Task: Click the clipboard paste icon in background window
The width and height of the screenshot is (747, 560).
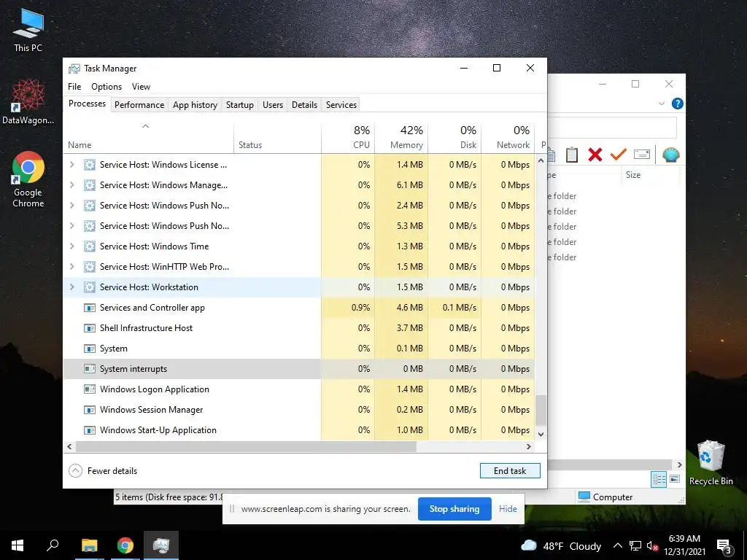Action: tap(572, 155)
